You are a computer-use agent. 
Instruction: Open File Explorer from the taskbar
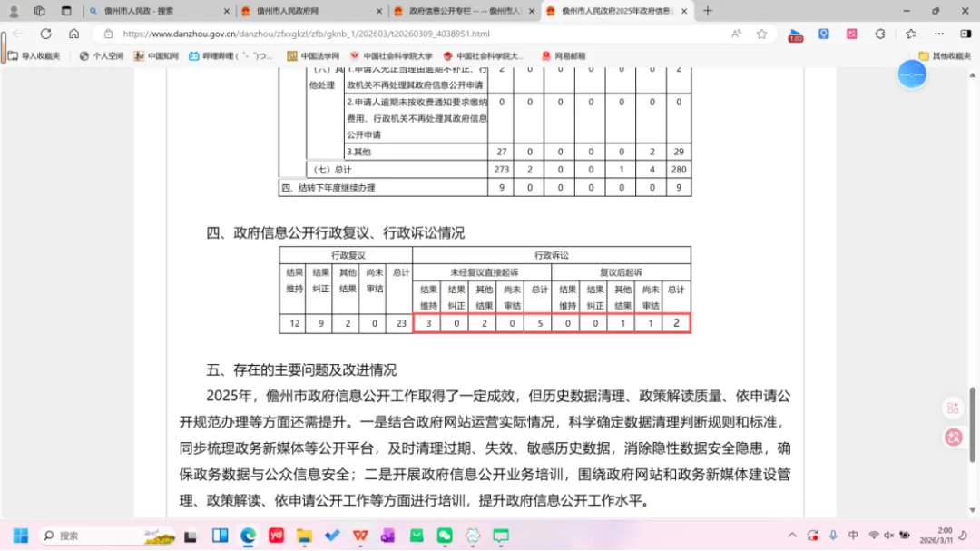click(304, 536)
